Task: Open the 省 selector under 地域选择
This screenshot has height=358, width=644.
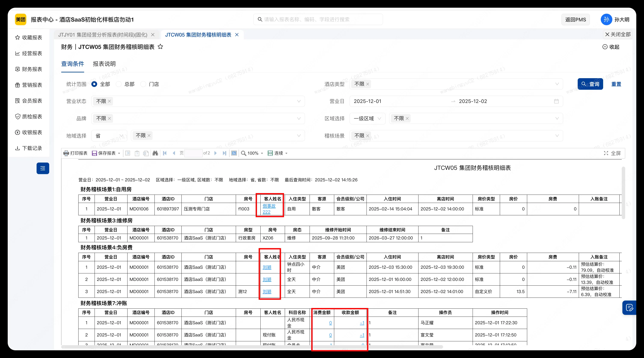Action: click(109, 136)
